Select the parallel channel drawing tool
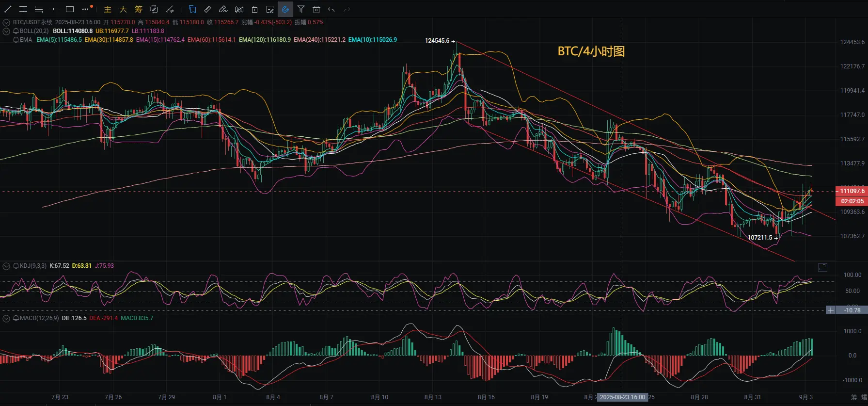 (23, 9)
